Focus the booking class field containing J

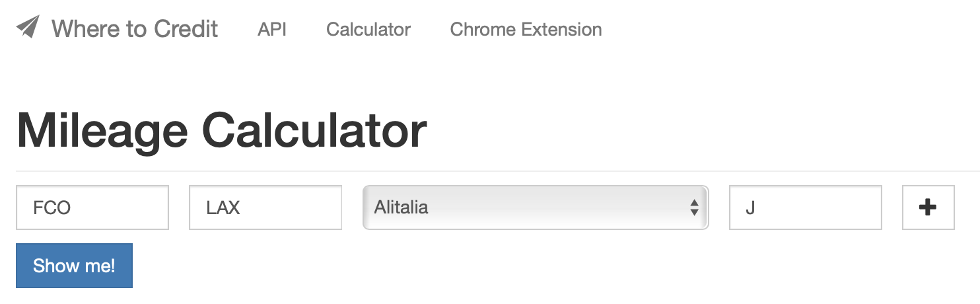pyautogui.click(x=805, y=208)
